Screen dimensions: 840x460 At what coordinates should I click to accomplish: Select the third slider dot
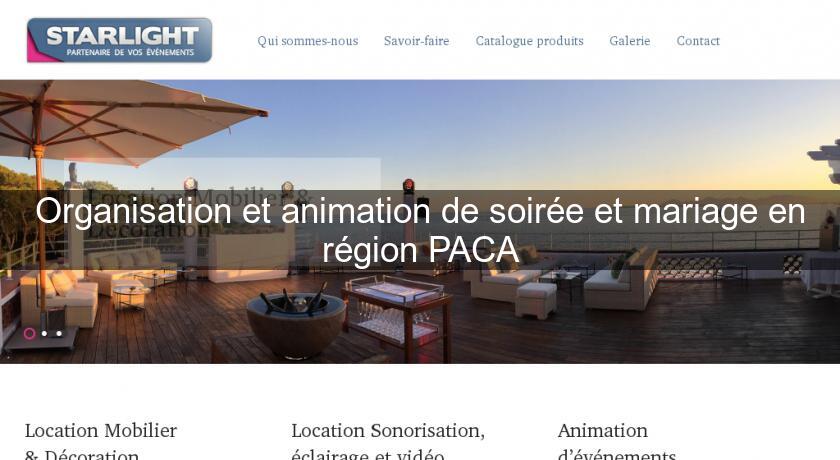click(59, 334)
